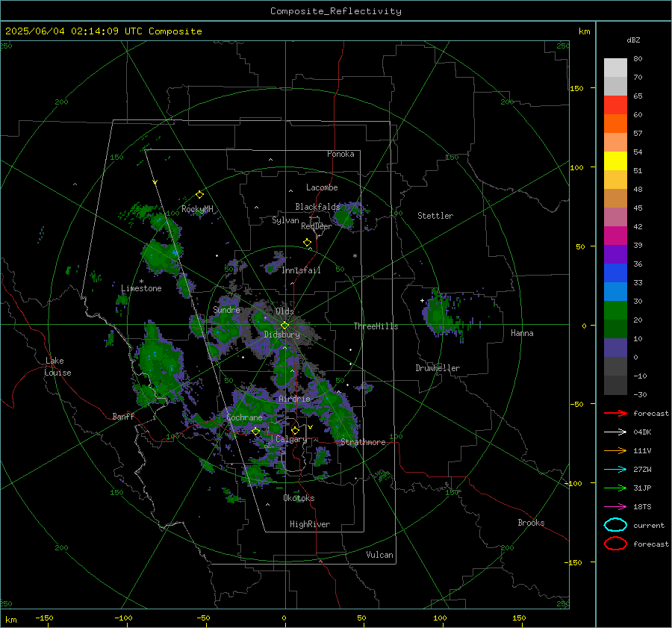The width and height of the screenshot is (672, 628).
Task: Click the Composite_Reflectivity title text
Action: click(336, 11)
